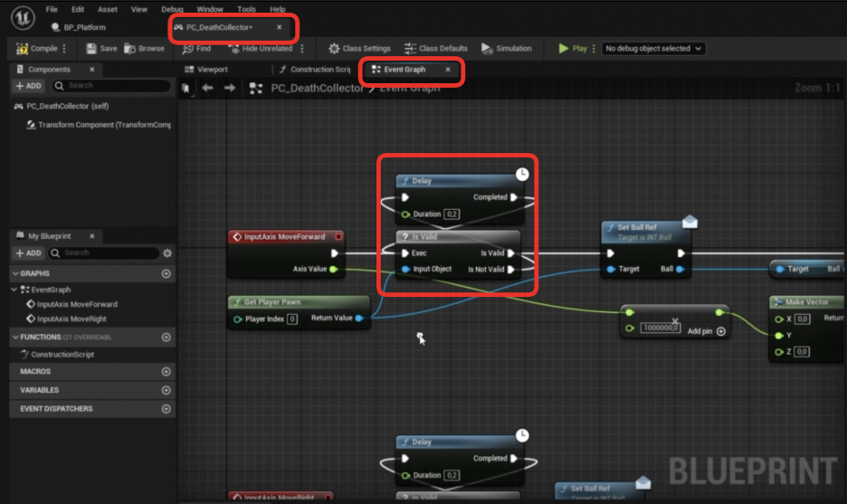
Task: Click the My Blueprint search field
Action: pos(104,252)
